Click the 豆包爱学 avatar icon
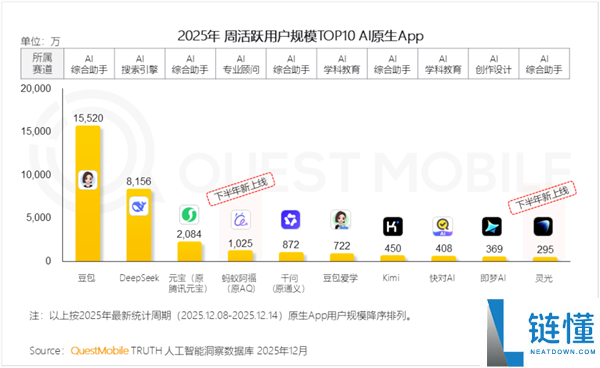Screen dimensions: 600x368 341,220
